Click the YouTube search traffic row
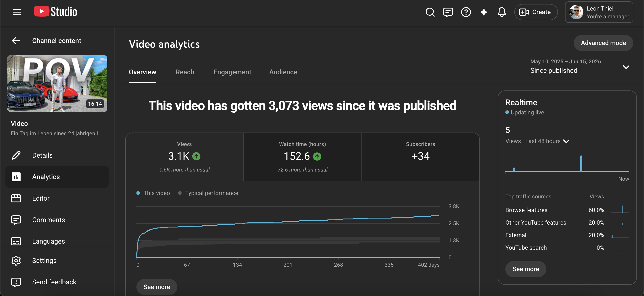 (x=567, y=247)
